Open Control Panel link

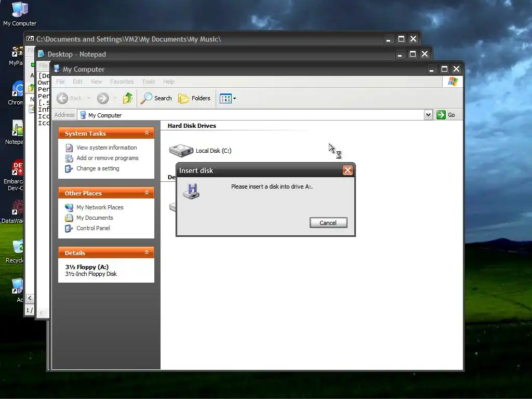pos(93,228)
